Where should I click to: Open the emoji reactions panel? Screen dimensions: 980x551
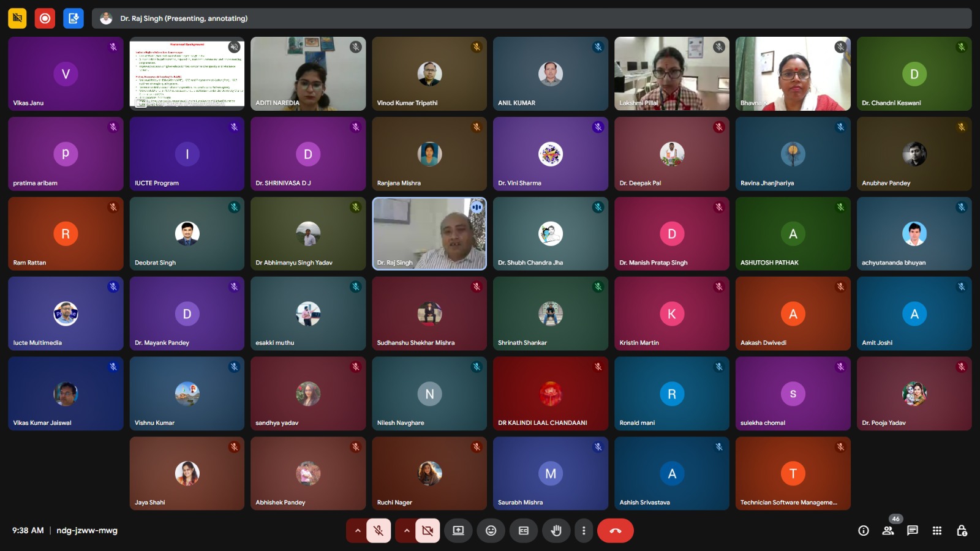point(491,531)
